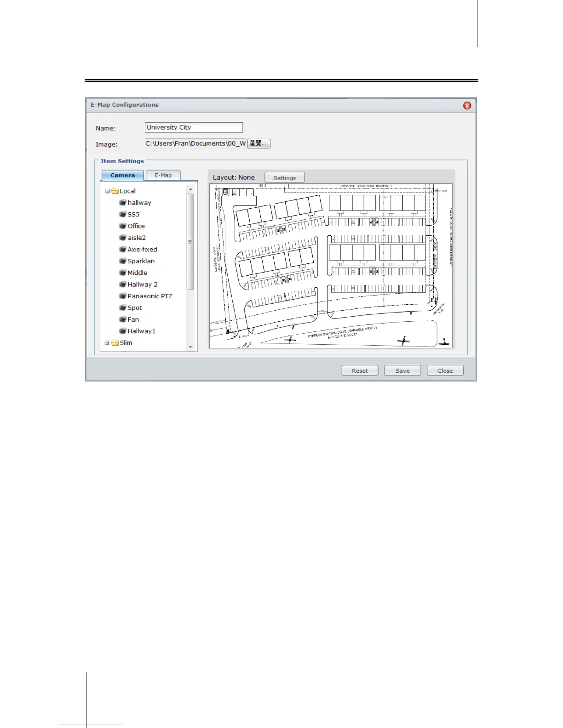The height and width of the screenshot is (728, 563).
Task: Click the Panasonic PTZ camera icon
Action: (122, 296)
